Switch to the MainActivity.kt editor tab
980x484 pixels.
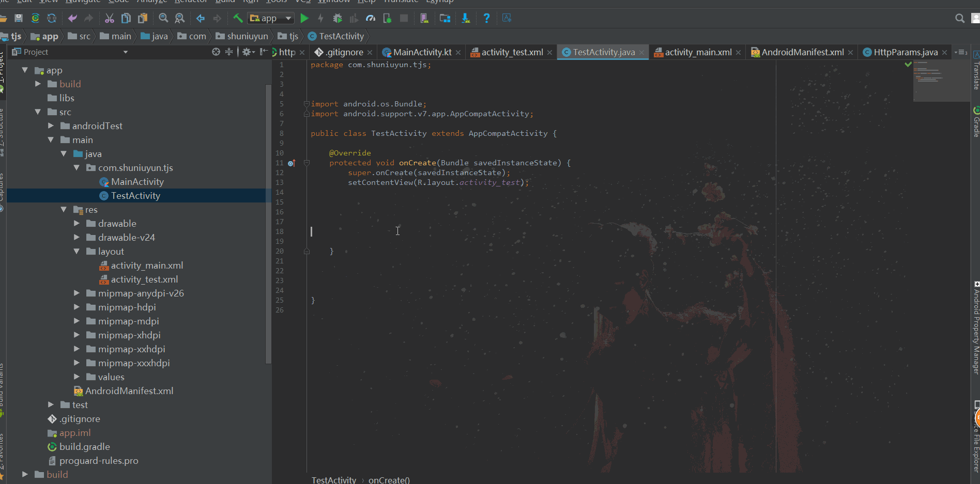422,52
